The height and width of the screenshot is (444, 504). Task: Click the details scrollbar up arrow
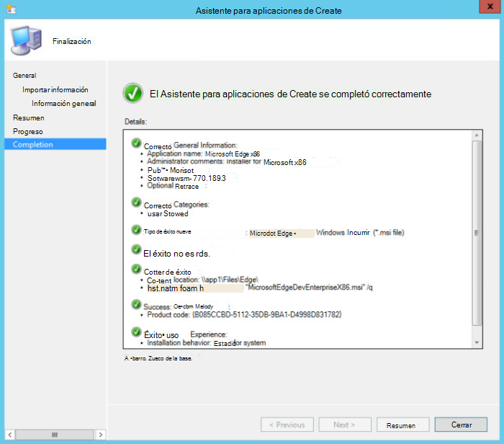coord(477,135)
